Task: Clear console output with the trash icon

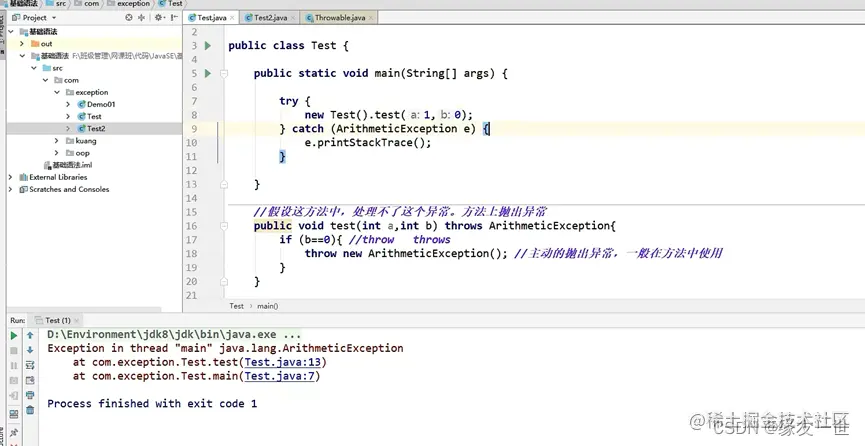Action: pos(30,410)
